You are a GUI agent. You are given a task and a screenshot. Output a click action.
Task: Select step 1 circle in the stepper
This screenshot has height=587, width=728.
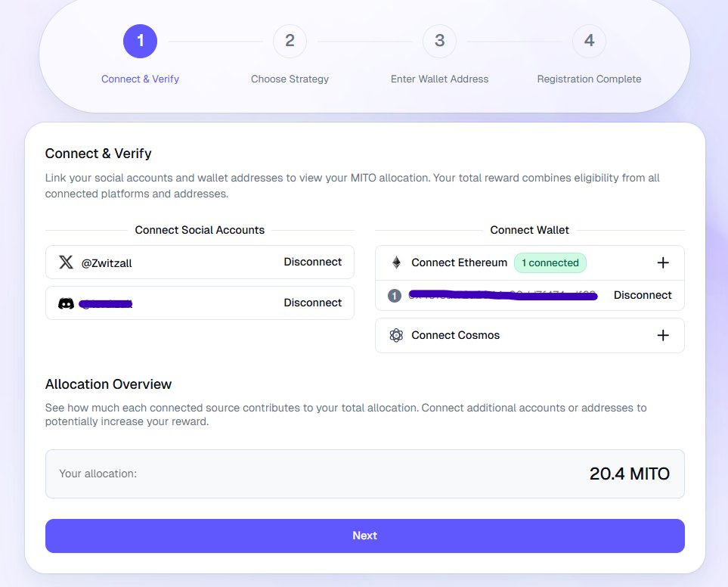tap(140, 42)
